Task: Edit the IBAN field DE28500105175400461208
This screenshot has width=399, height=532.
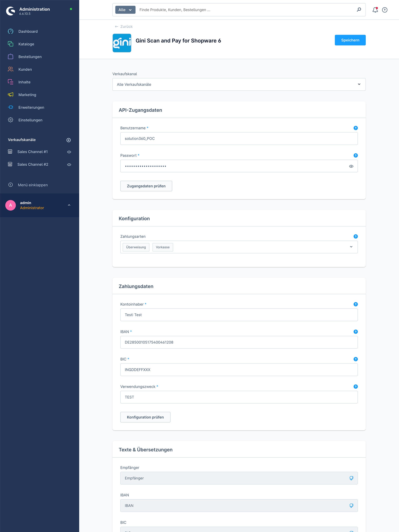Action: click(239, 342)
